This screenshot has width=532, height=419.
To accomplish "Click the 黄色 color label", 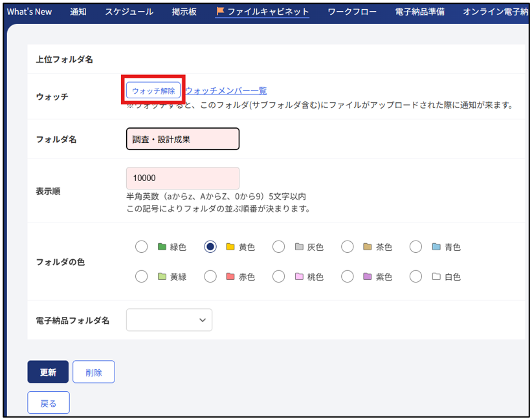I will click(247, 247).
